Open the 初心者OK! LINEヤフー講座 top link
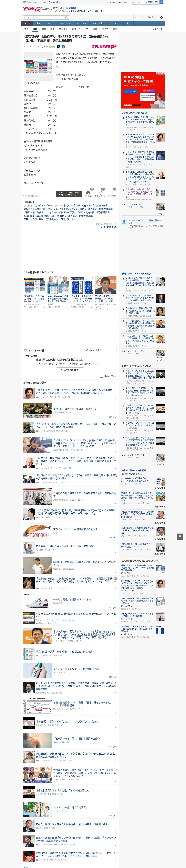Screen dimensions: 186x868 point(41,2)
